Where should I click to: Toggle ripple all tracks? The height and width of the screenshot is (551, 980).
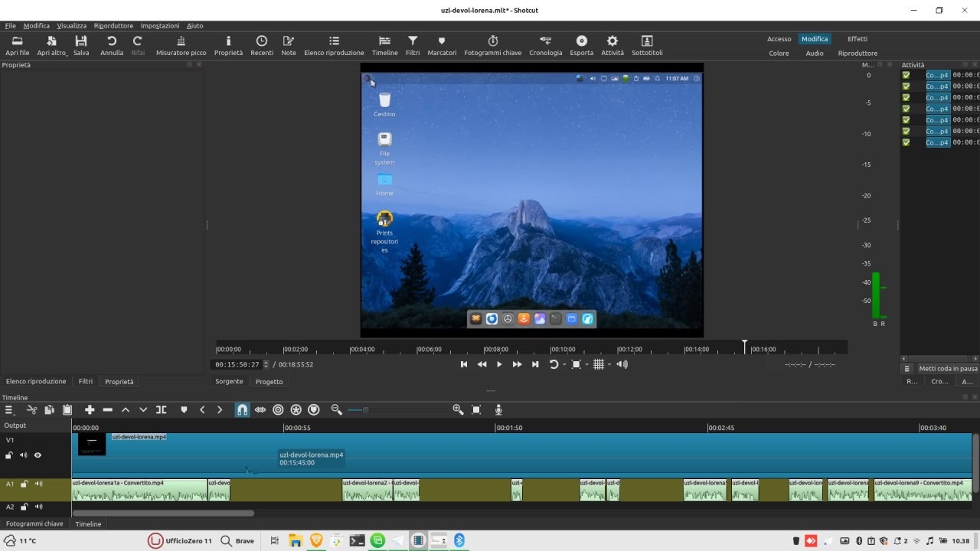[296, 410]
